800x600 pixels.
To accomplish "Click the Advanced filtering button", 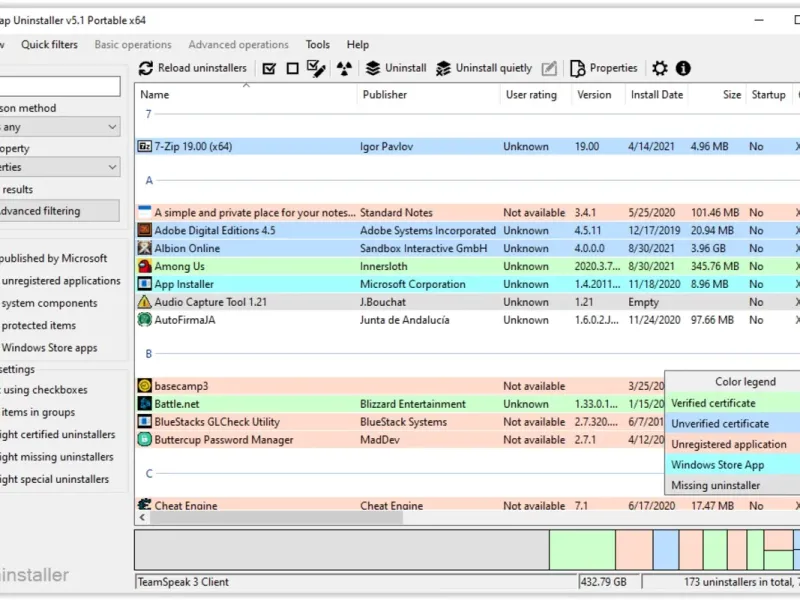I will point(59,211).
